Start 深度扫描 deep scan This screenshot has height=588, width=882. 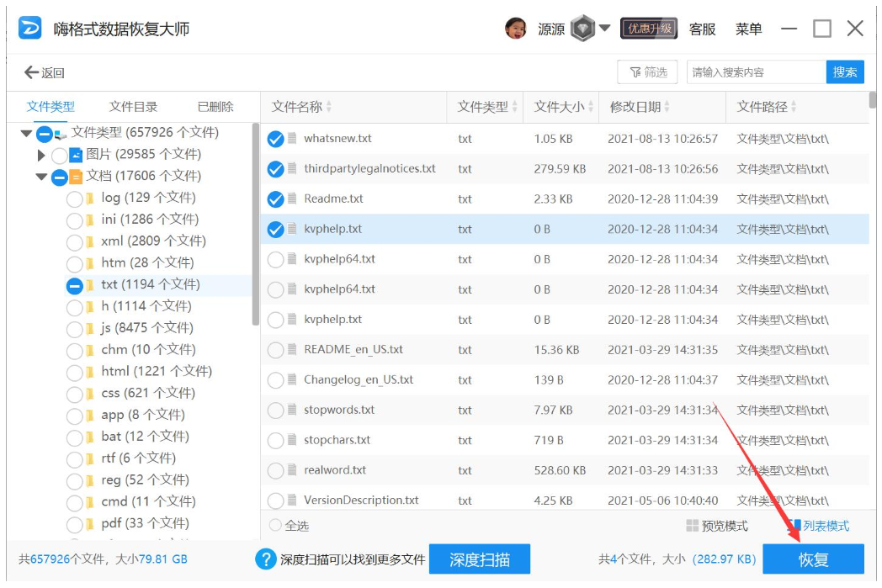pyautogui.click(x=480, y=559)
